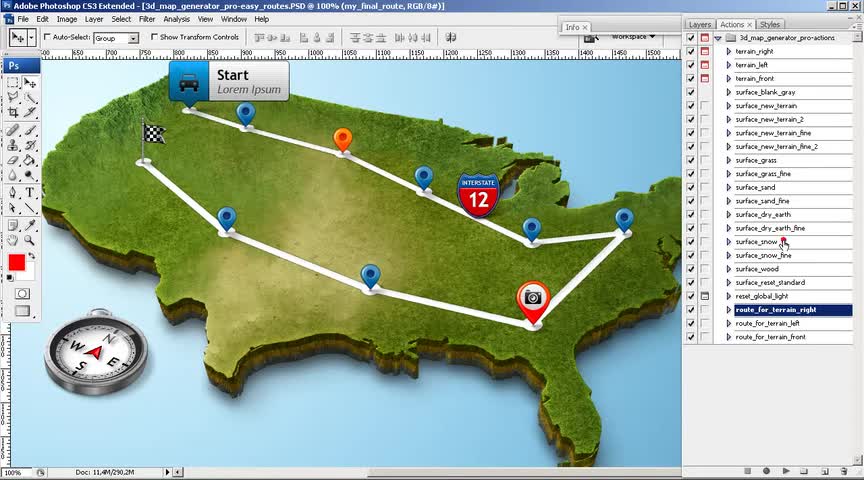
Task: Select the Rectangular Marquee tool
Action: click(13, 83)
